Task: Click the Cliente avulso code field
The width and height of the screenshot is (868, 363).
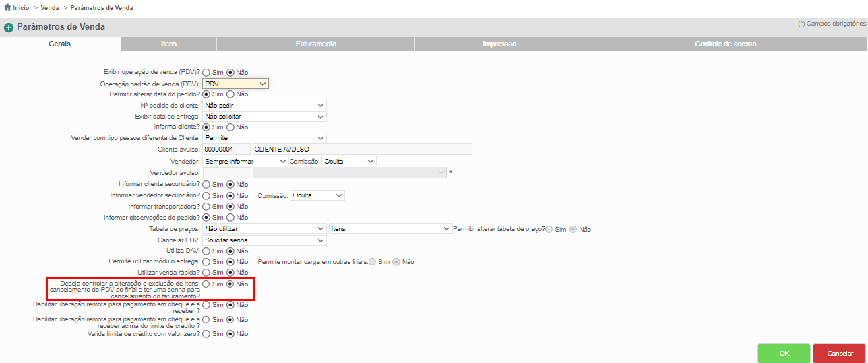Action: [x=226, y=150]
